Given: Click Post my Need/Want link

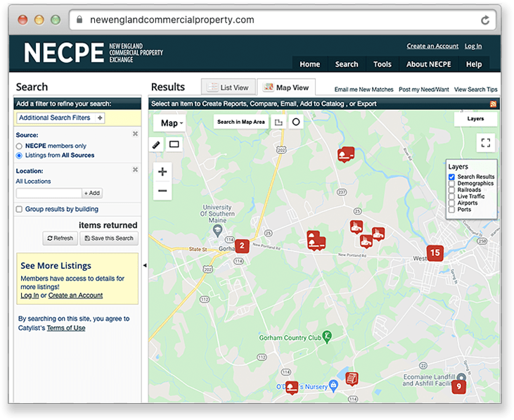Looking at the screenshot, I should click(x=423, y=89).
